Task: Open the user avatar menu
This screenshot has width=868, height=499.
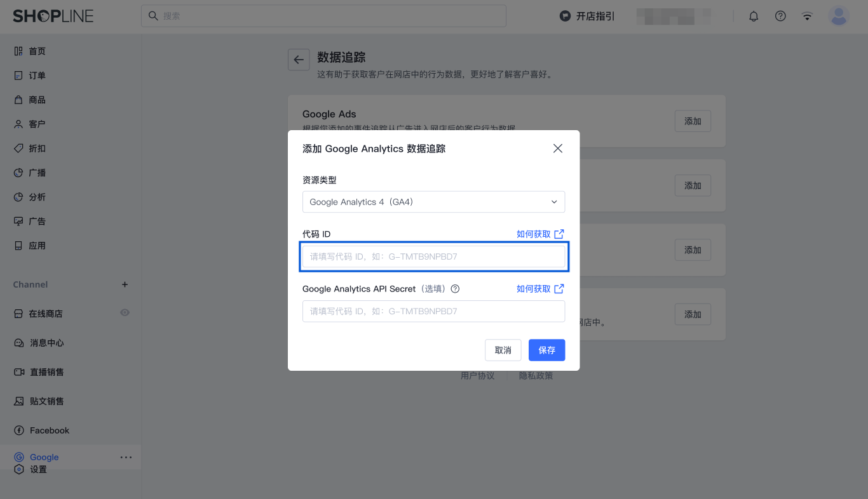Action: click(x=839, y=17)
